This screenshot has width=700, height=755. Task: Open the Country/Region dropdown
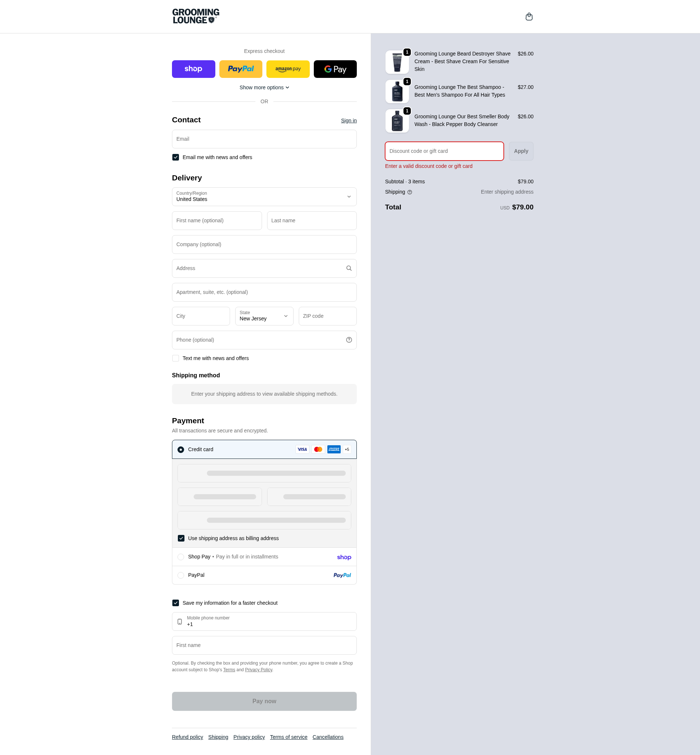[x=264, y=197]
